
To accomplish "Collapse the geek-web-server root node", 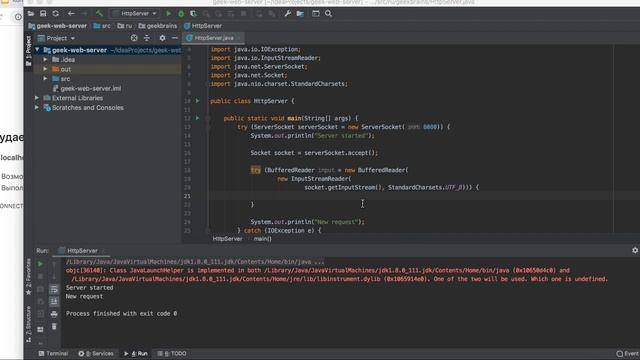I will coord(37,50).
